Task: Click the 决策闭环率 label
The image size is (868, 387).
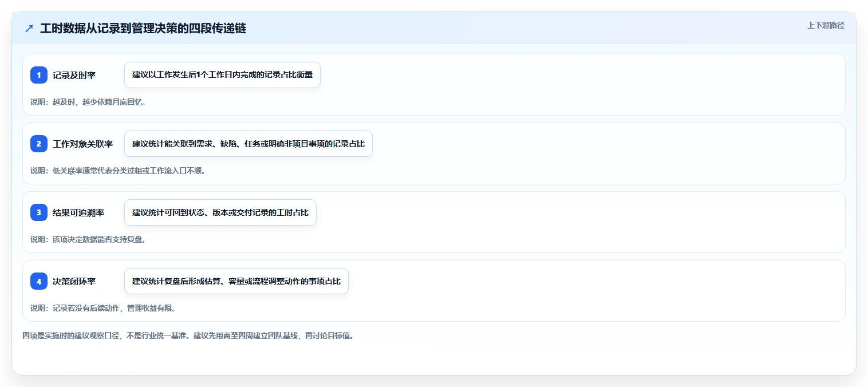Action: [74, 281]
